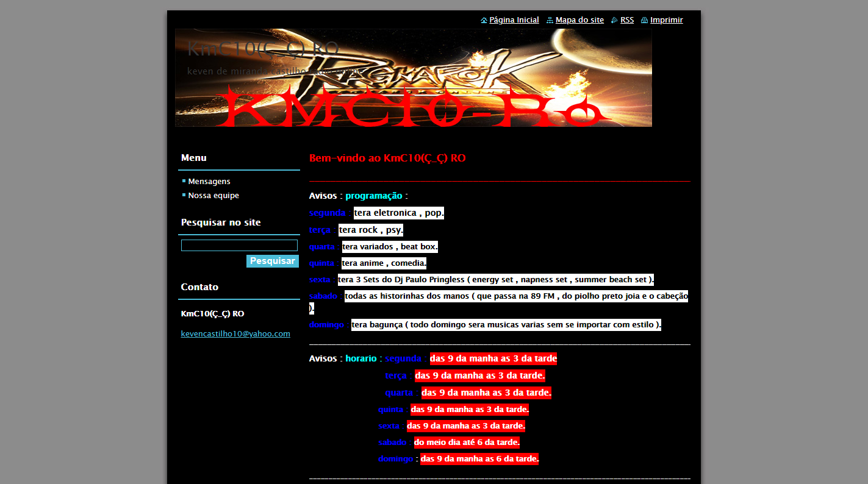Viewport: 868px width, 484px height.
Task: Click the sitemap icon beside Mapa do site
Action: pos(550,20)
